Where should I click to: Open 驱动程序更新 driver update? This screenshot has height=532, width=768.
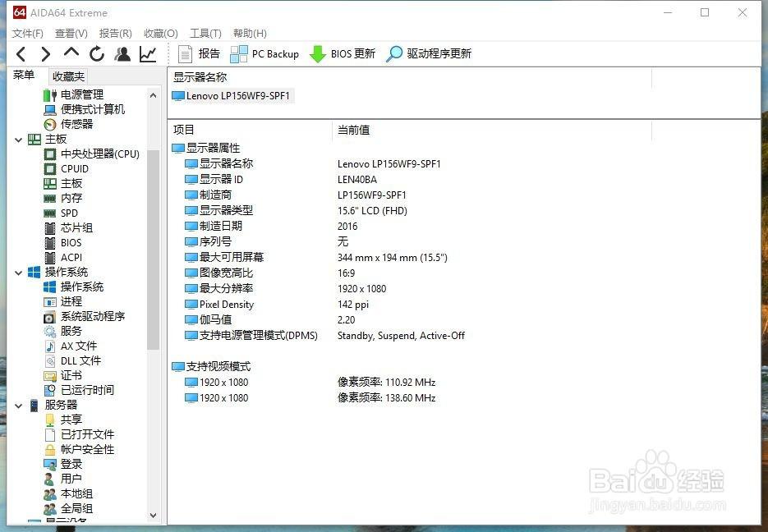point(429,54)
